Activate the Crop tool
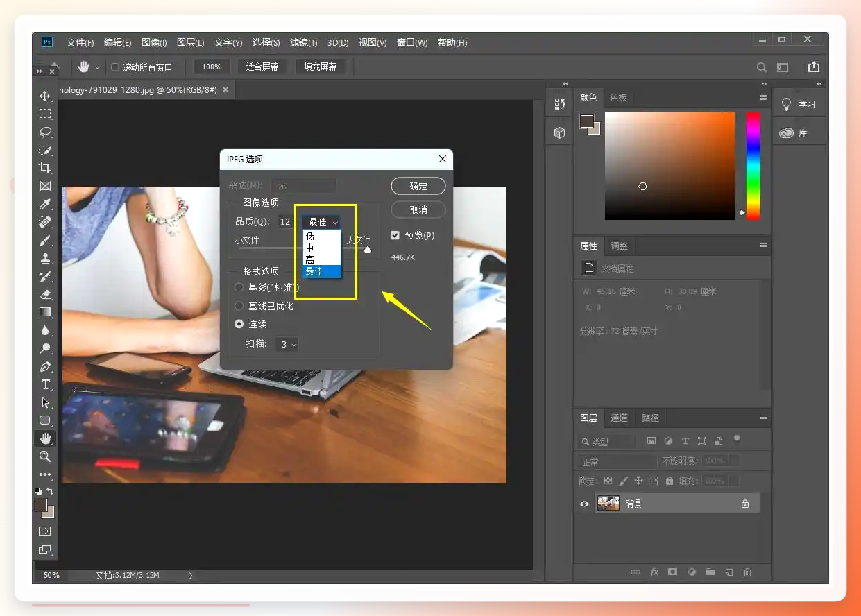This screenshot has height=616, width=861. (x=45, y=168)
